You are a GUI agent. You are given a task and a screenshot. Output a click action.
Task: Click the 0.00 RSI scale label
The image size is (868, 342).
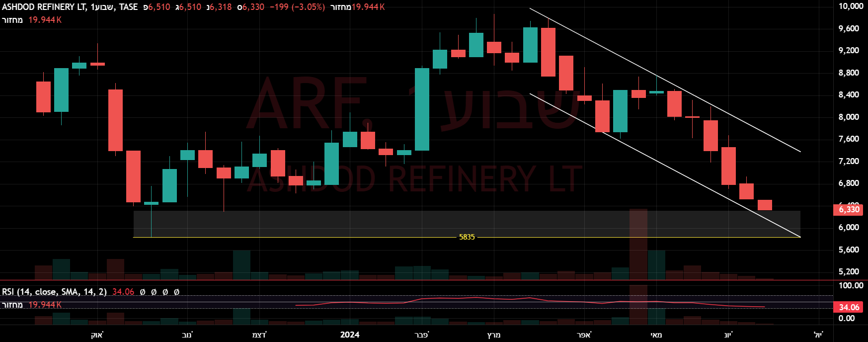pyautogui.click(x=847, y=318)
